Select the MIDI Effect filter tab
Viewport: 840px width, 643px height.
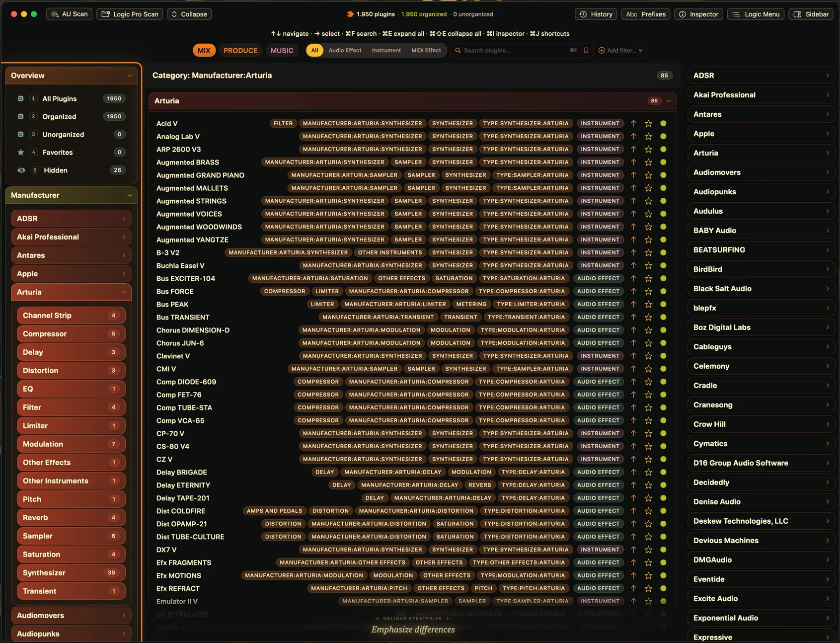pos(426,51)
